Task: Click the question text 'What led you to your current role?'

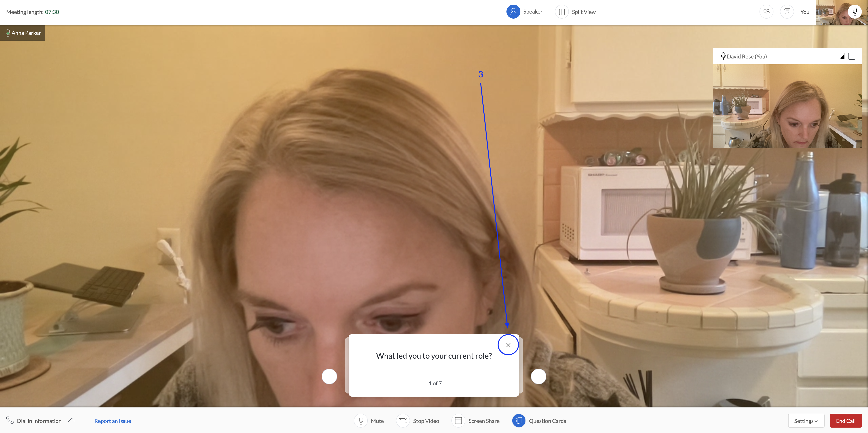Action: (x=434, y=356)
